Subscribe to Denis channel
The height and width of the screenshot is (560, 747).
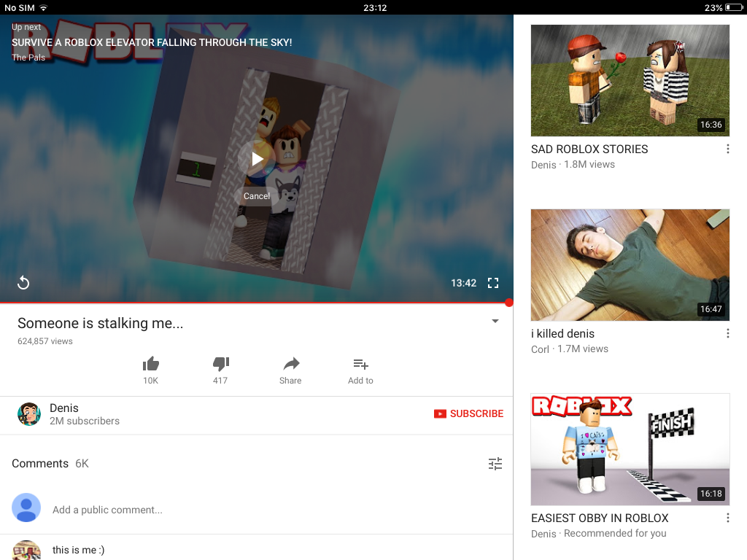[x=469, y=413]
